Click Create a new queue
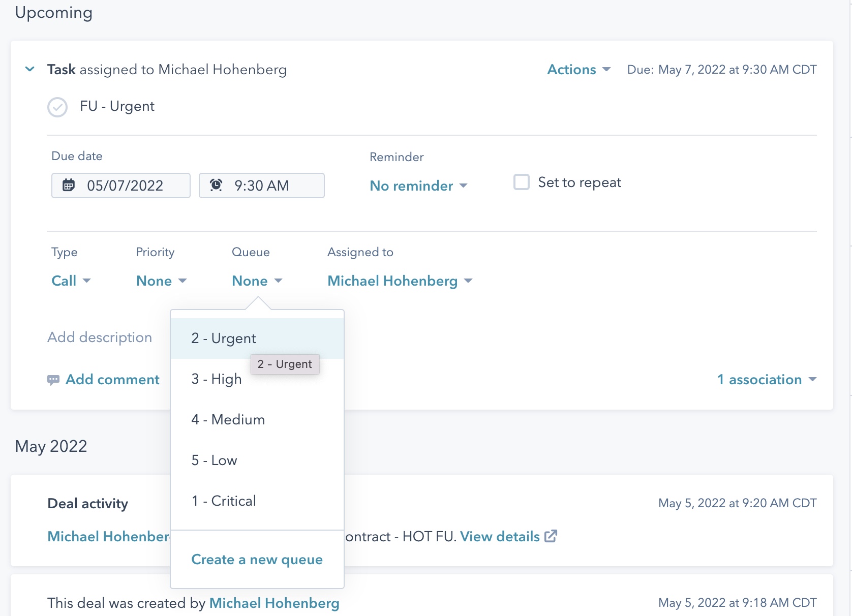The width and height of the screenshot is (852, 616). 257,559
